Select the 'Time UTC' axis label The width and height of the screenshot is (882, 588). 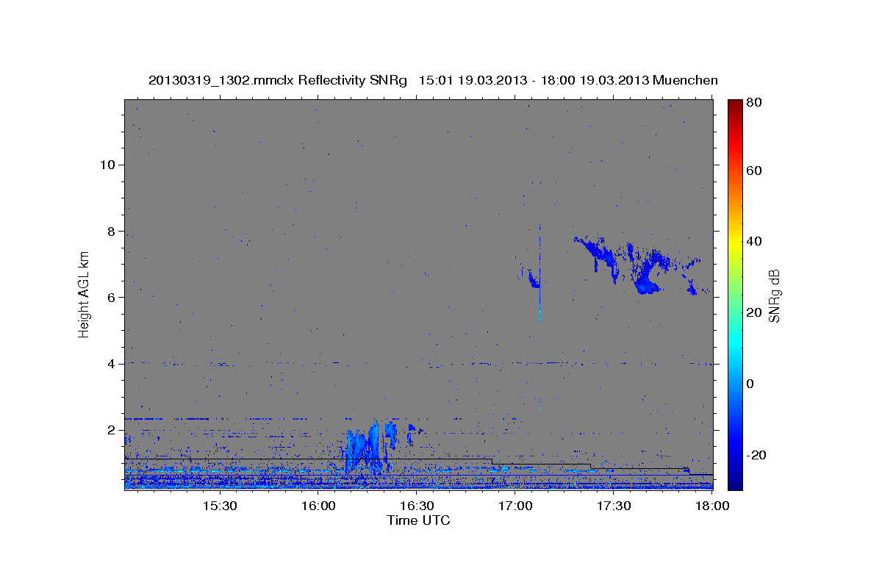[x=418, y=520]
